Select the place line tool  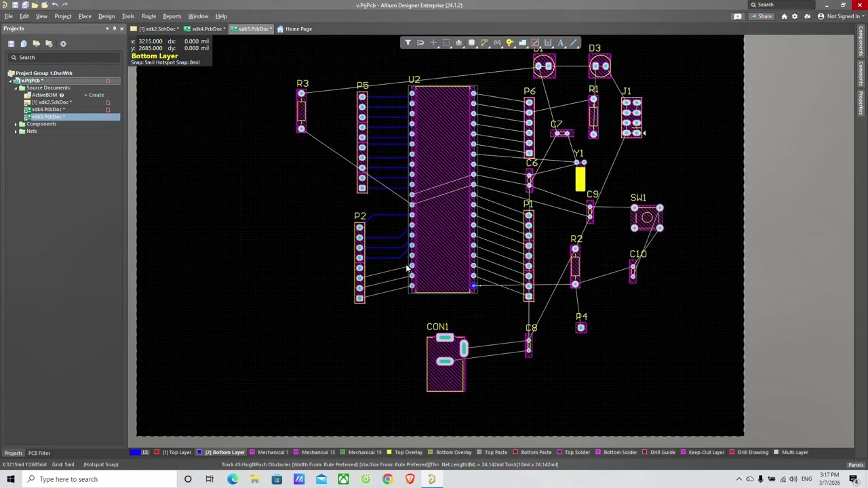(x=574, y=43)
